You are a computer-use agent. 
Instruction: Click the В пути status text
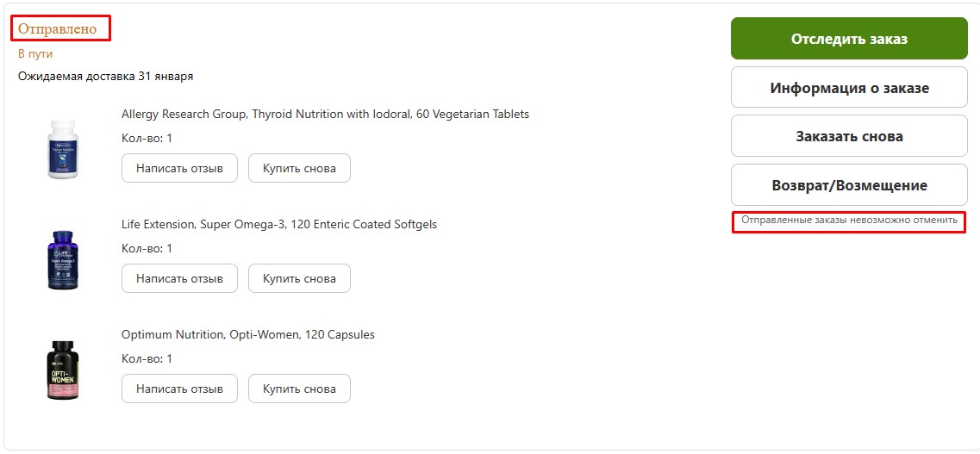click(35, 53)
